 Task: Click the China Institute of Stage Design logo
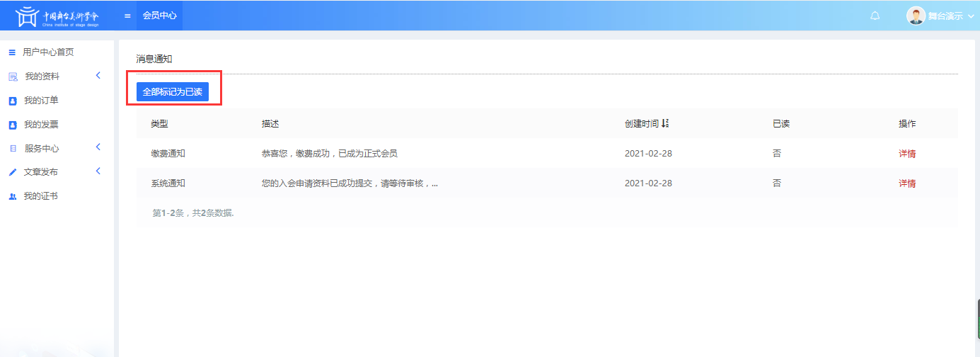click(x=58, y=16)
